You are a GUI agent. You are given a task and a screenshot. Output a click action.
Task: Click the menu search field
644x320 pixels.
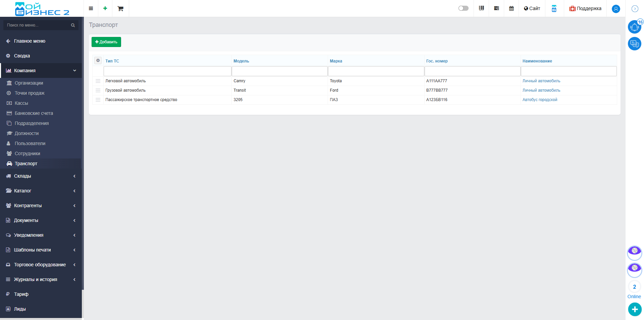pos(41,25)
